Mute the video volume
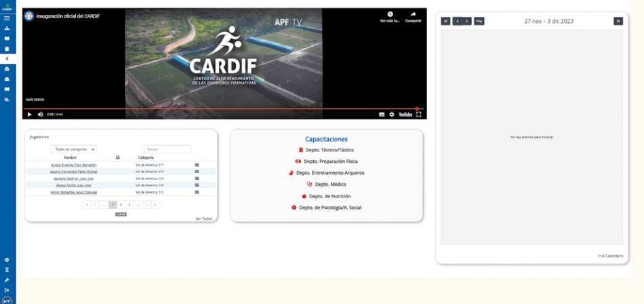The width and height of the screenshot is (644, 304). (x=40, y=115)
